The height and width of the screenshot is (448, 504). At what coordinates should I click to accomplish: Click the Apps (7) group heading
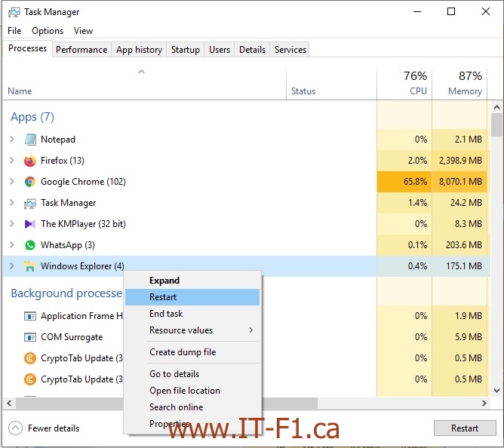32,117
